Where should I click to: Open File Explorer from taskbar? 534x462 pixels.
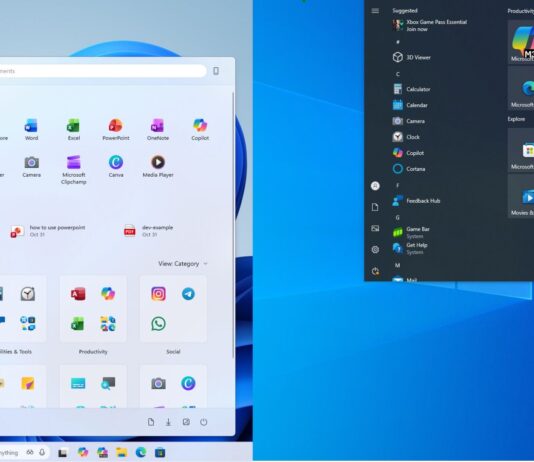click(x=121, y=452)
